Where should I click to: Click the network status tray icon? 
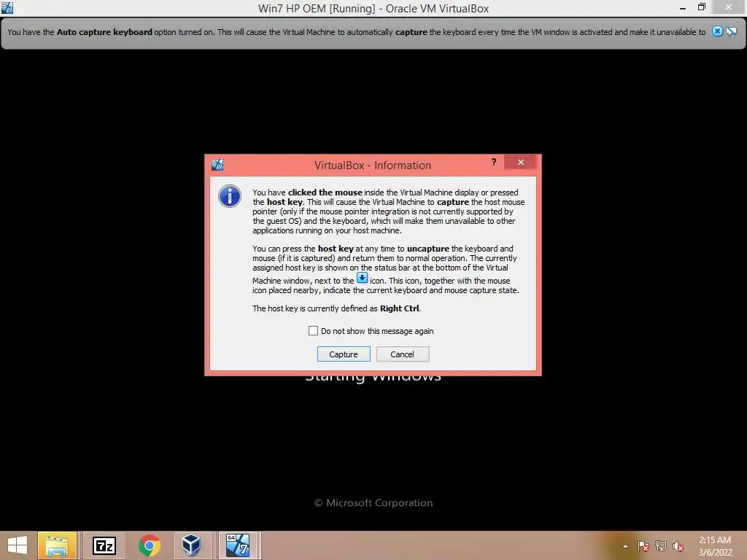pyautogui.click(x=661, y=546)
